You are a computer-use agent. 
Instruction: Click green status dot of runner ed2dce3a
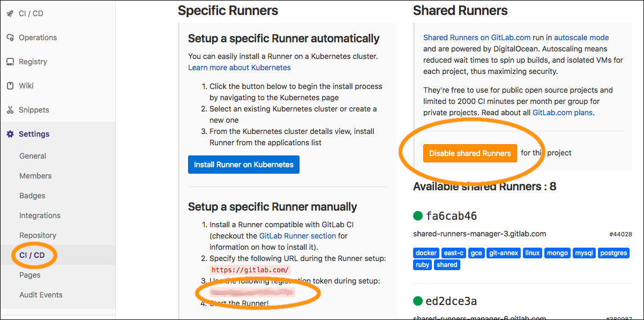(x=418, y=301)
